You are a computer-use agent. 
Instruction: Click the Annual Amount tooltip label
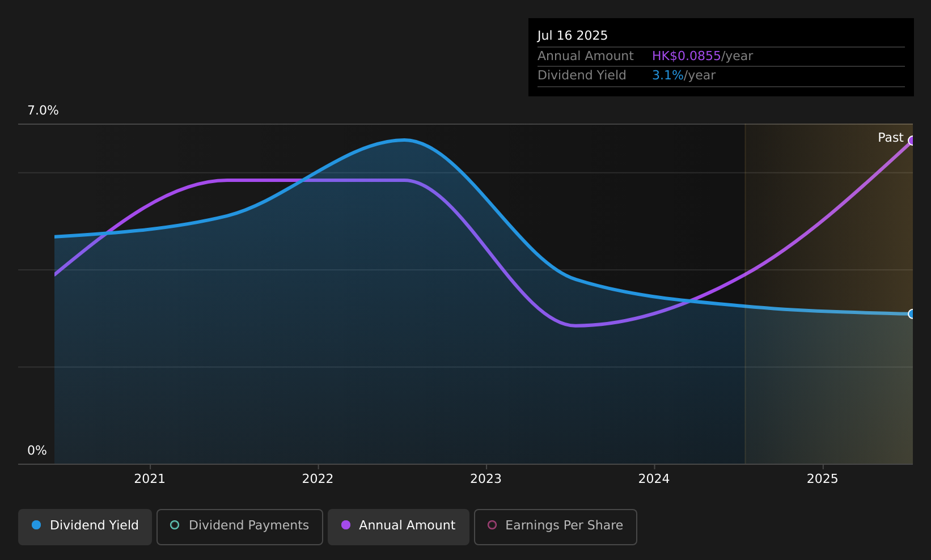(586, 56)
